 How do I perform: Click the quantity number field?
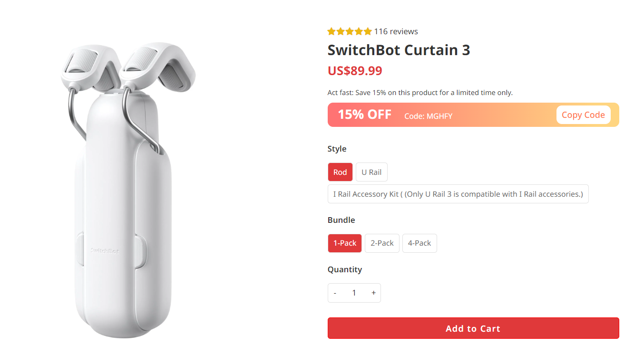point(354,293)
